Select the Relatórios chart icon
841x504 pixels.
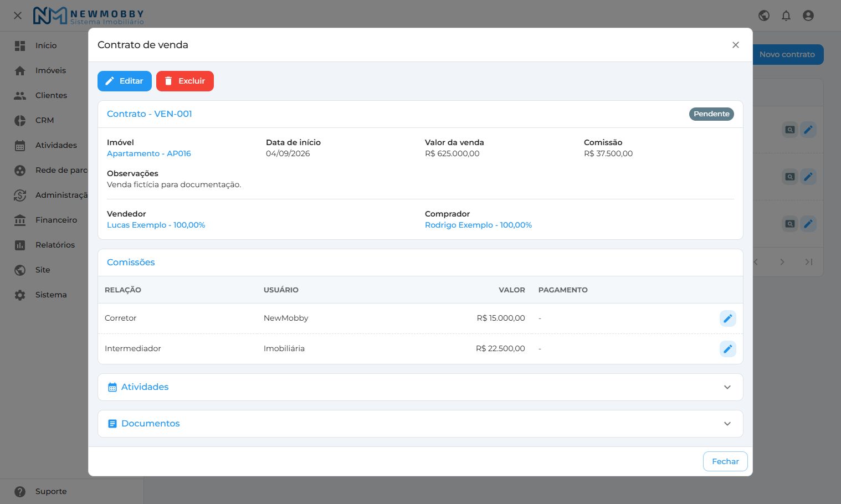20,245
